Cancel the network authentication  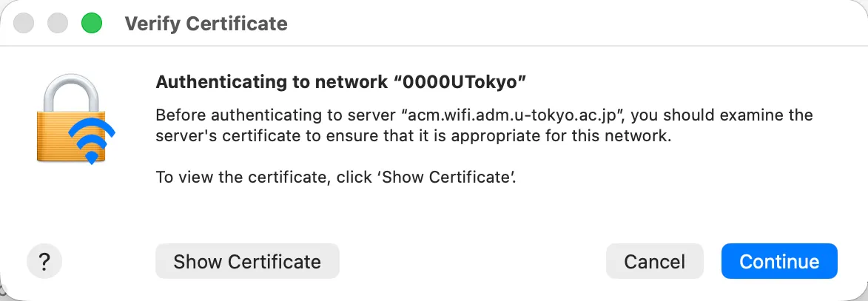(x=654, y=261)
